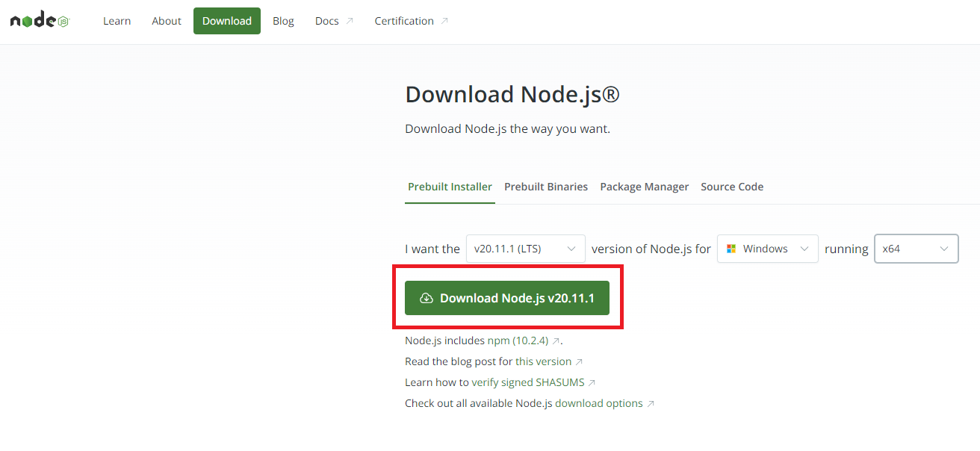Click the cloud download icon on button
Viewport: 980px width, 451px height.
tap(427, 299)
